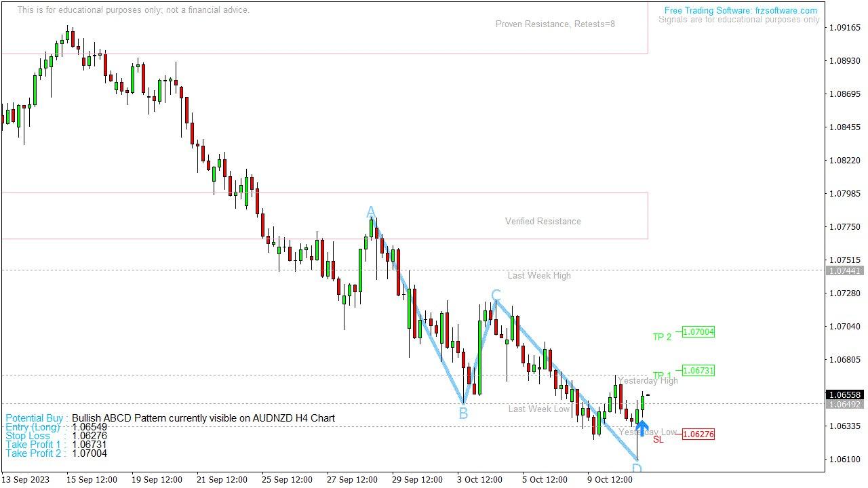
Task: Click the 'Verified Resistance' zone label
Action: (543, 221)
